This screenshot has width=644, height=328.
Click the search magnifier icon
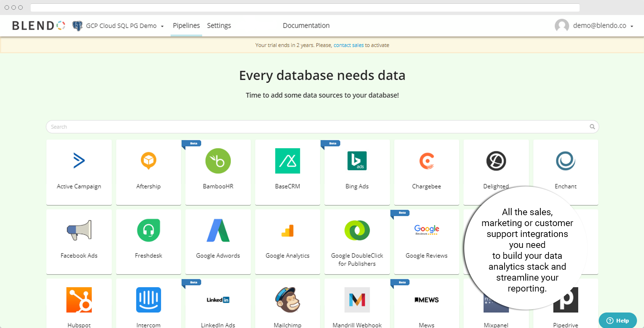coord(592,127)
